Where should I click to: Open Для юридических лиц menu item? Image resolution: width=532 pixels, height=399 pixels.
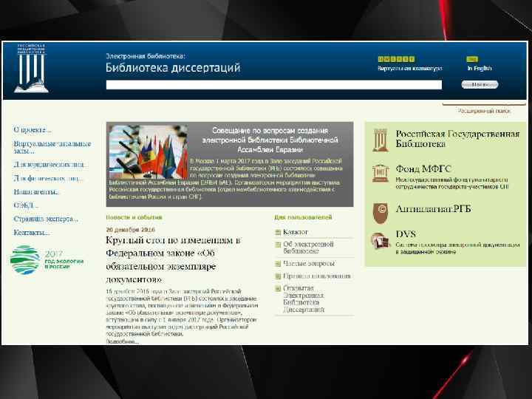(x=50, y=165)
